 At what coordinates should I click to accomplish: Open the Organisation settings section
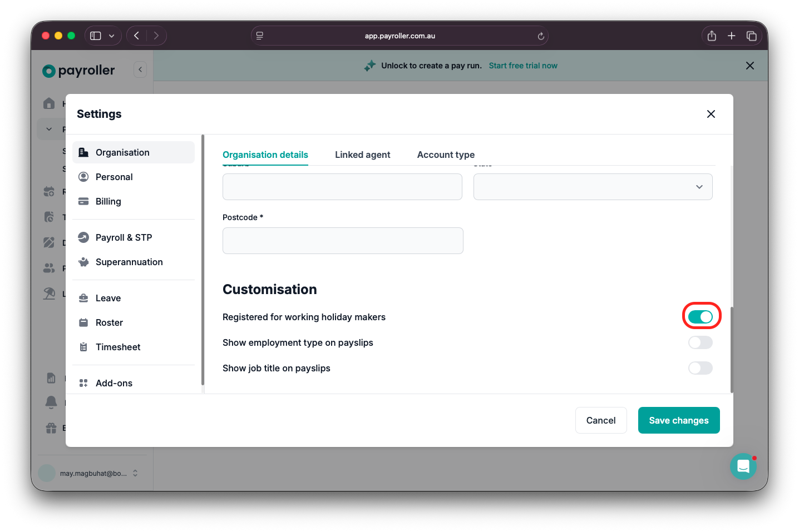tap(134, 152)
